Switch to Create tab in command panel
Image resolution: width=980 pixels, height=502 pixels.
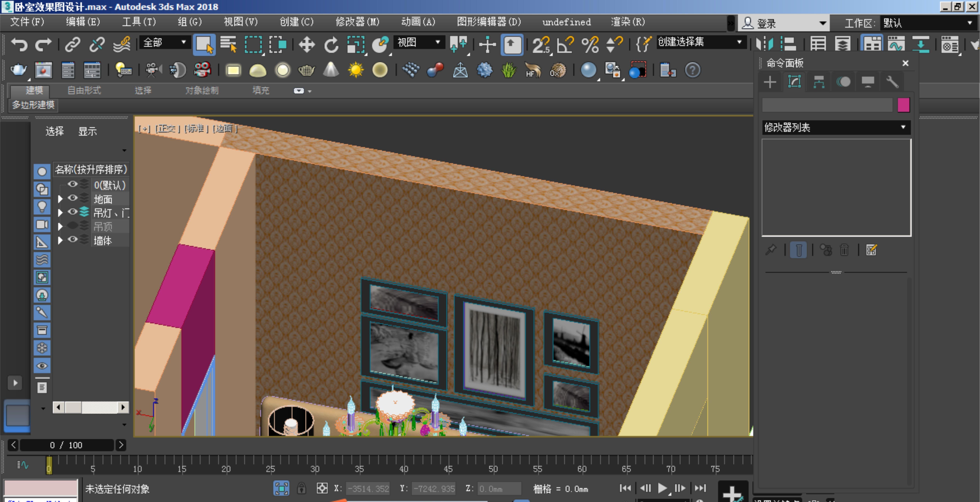tap(770, 82)
